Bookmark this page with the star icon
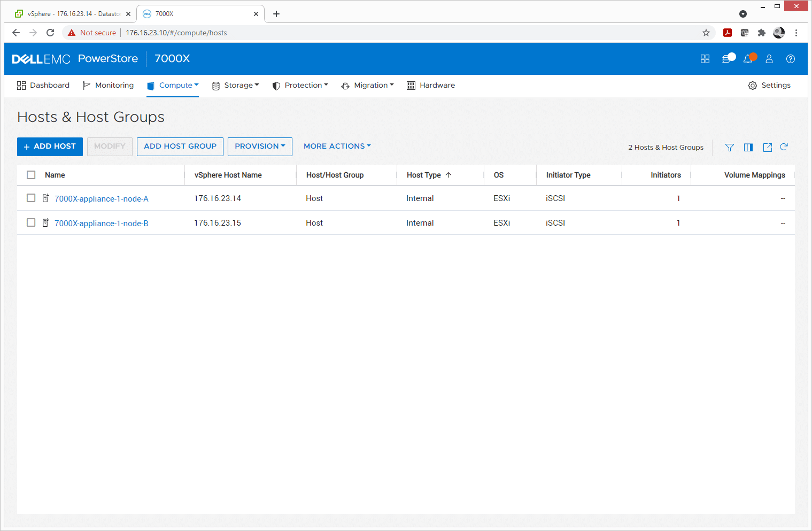This screenshot has width=812, height=531. 706,33
